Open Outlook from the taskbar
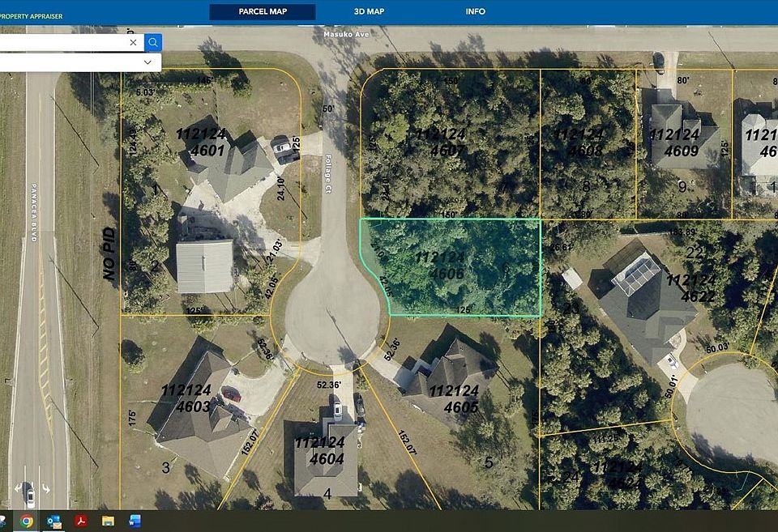 53,521
